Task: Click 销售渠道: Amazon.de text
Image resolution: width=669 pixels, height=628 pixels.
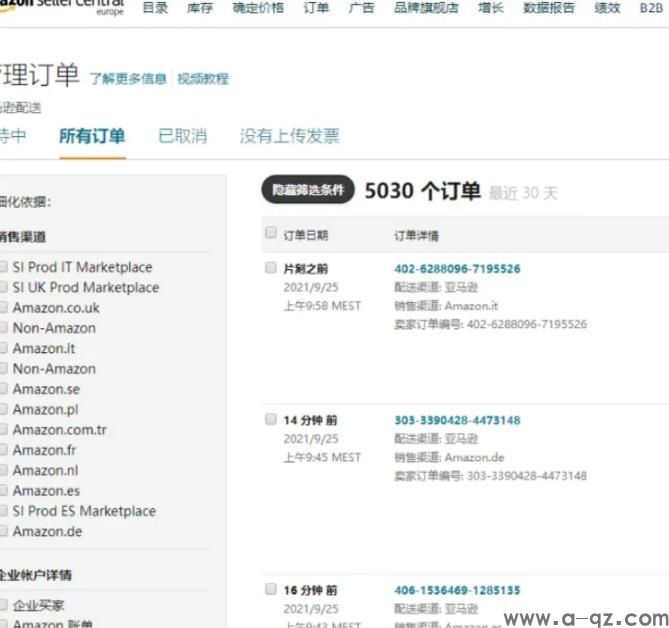Action: 449,457
